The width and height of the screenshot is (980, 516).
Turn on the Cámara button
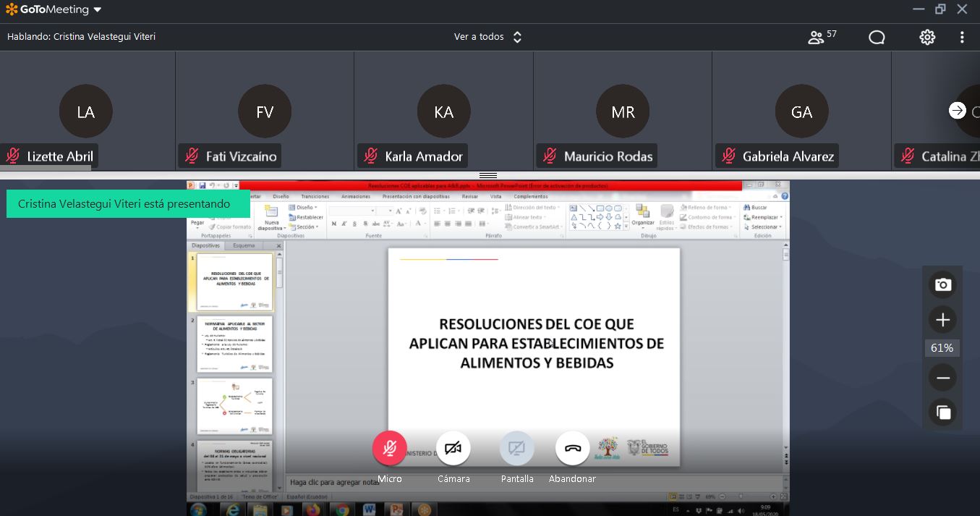tap(453, 449)
